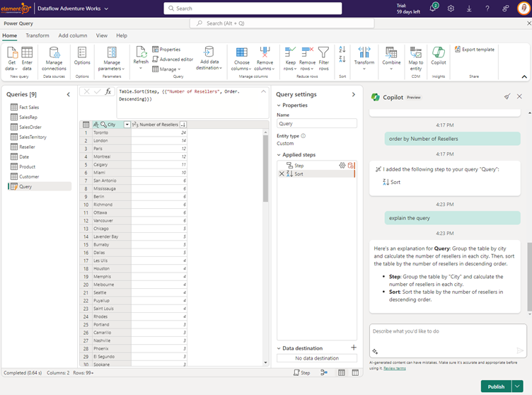Collapse the Queries pane
532x395 pixels.
click(x=69, y=94)
